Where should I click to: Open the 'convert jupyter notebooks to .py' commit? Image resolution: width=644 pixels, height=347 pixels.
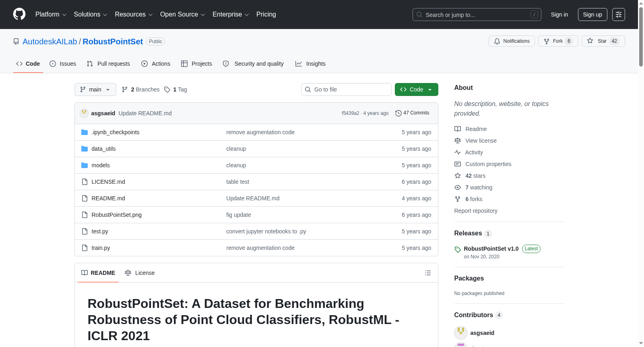tap(266, 231)
